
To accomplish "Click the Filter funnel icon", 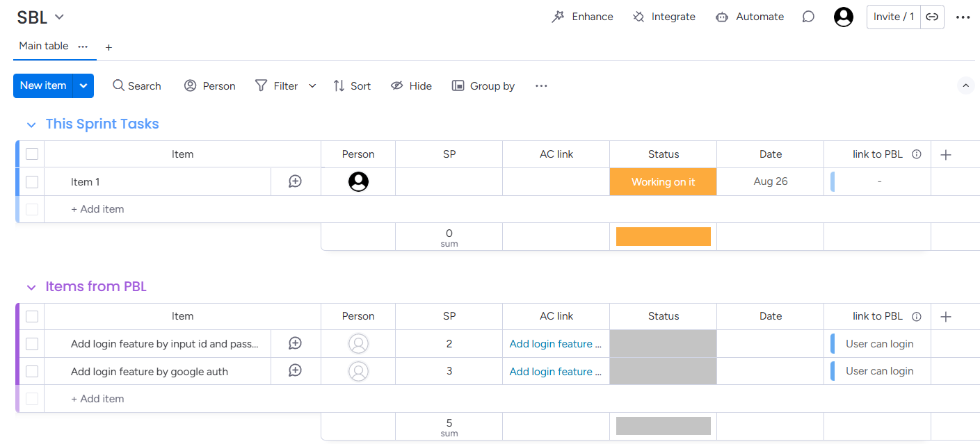I will tap(262, 85).
